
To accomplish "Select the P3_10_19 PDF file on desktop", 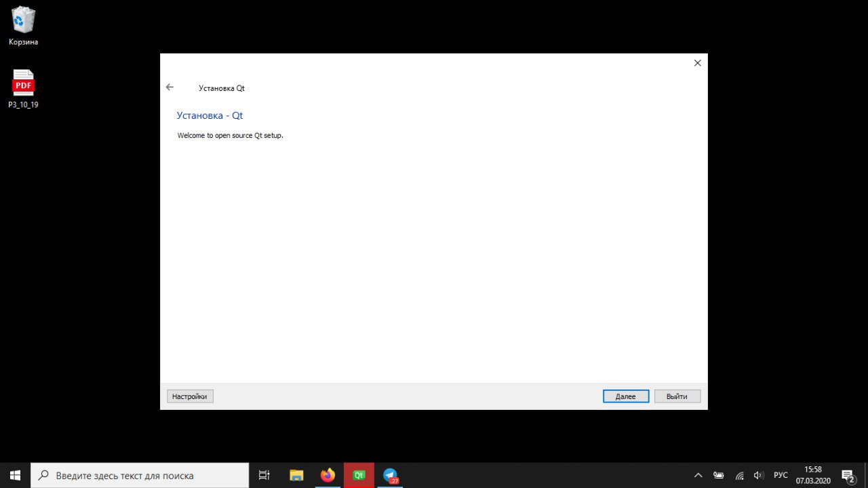I will pos(23,89).
